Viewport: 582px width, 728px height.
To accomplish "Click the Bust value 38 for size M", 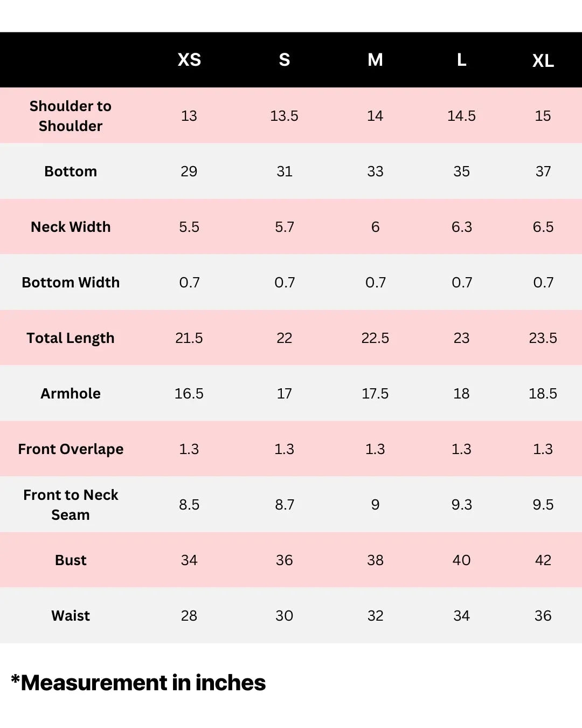I will [x=375, y=560].
